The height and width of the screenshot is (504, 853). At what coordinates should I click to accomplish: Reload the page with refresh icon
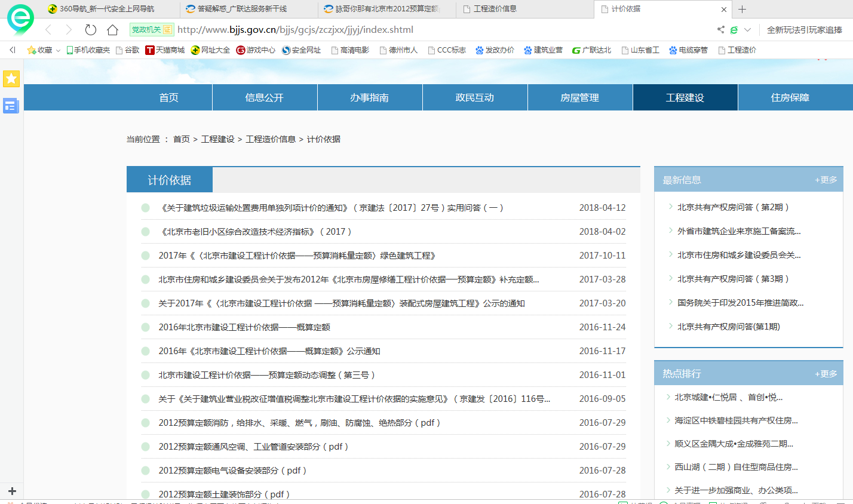click(x=91, y=30)
